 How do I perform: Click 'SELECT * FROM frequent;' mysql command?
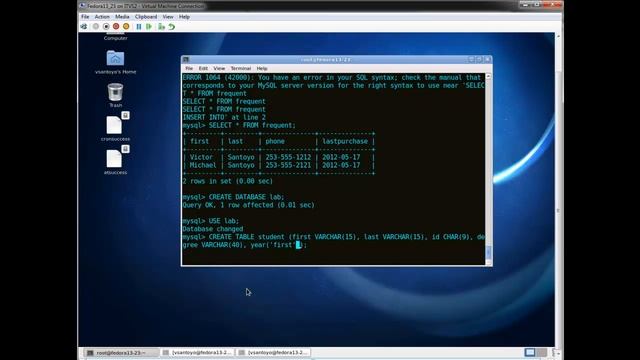(252, 125)
